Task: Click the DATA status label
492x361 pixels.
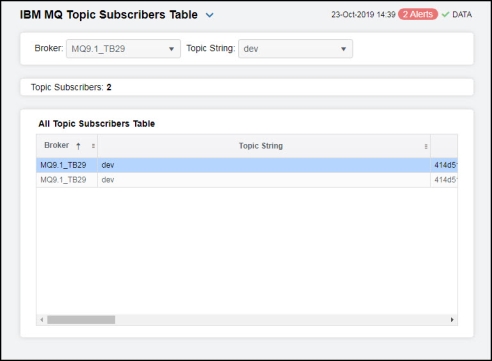Action: (x=462, y=15)
